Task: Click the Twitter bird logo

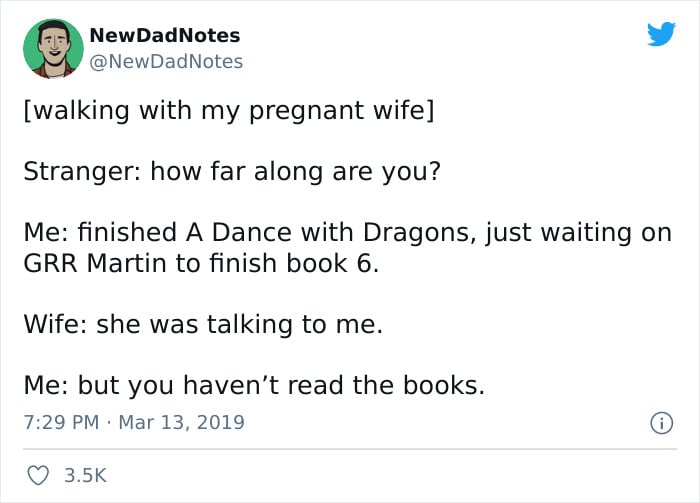Action: pyautogui.click(x=661, y=34)
